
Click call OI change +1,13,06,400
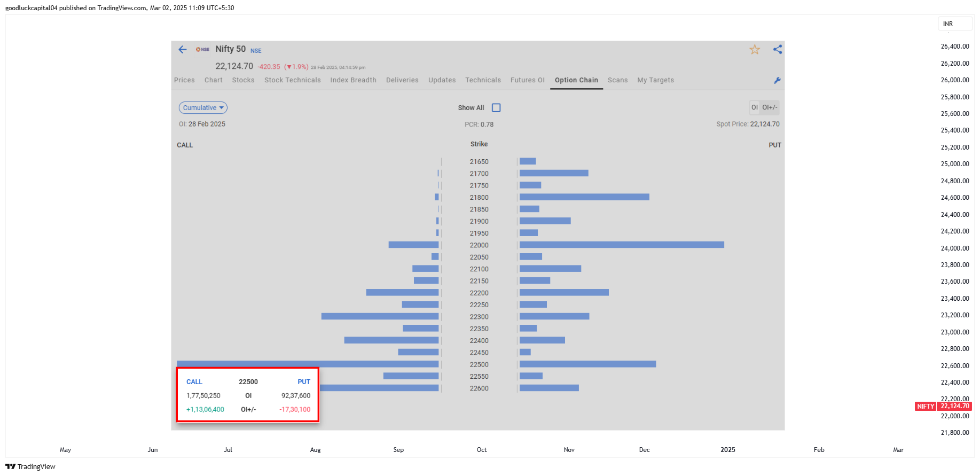tap(205, 410)
